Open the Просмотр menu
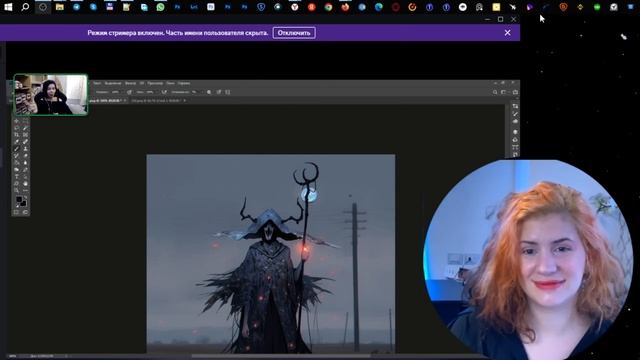The height and width of the screenshot is (360, 640). tap(155, 83)
